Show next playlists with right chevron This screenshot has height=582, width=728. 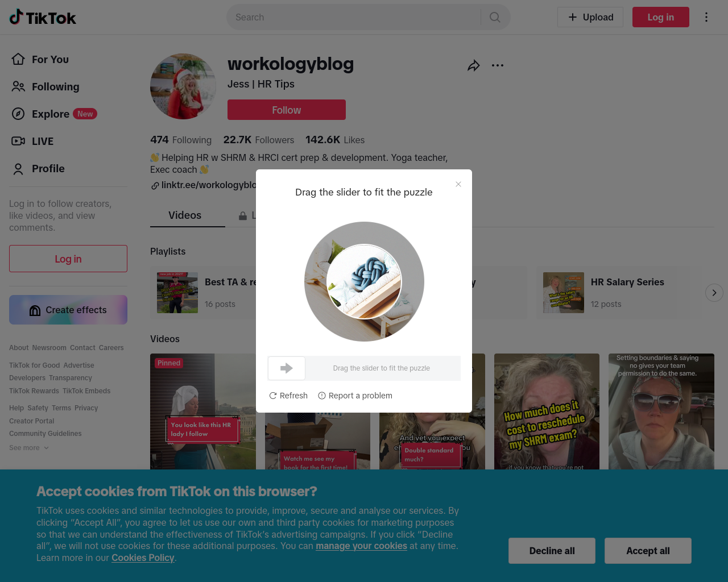tap(714, 293)
